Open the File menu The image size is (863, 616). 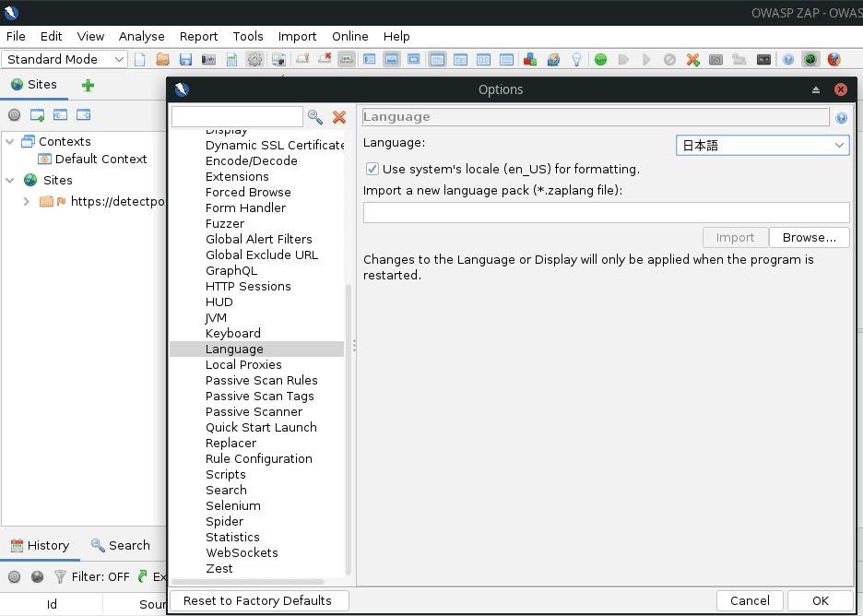tap(16, 36)
